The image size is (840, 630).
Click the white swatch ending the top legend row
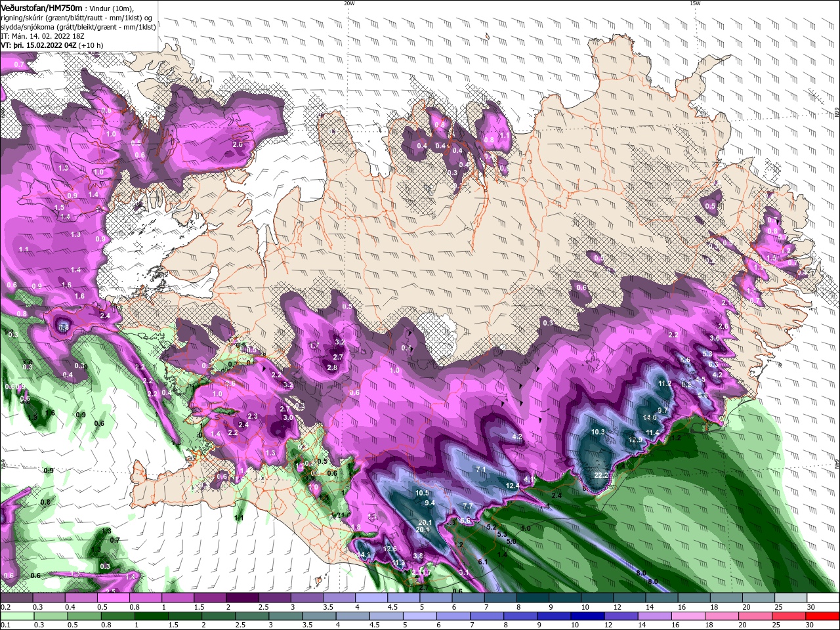coord(823,598)
